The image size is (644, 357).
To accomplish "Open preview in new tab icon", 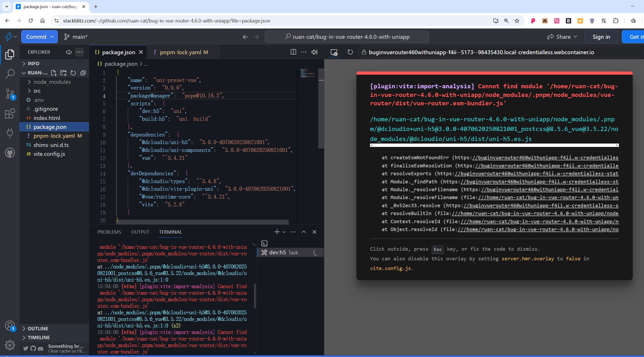I will (x=334, y=52).
